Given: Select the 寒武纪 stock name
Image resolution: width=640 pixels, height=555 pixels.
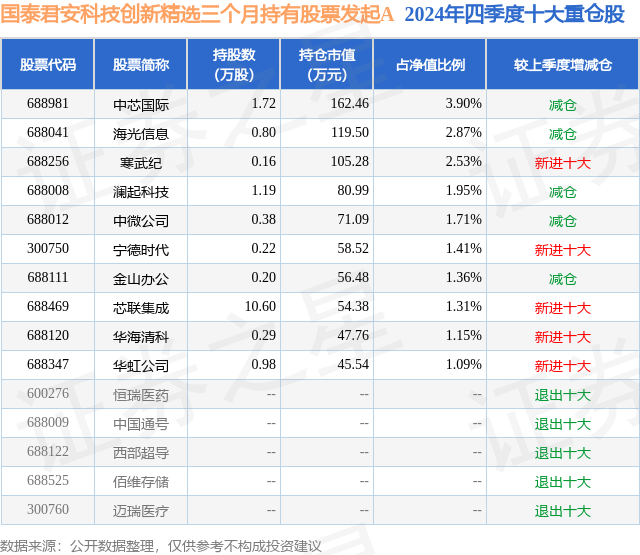Looking at the screenshot, I should click(x=141, y=163).
